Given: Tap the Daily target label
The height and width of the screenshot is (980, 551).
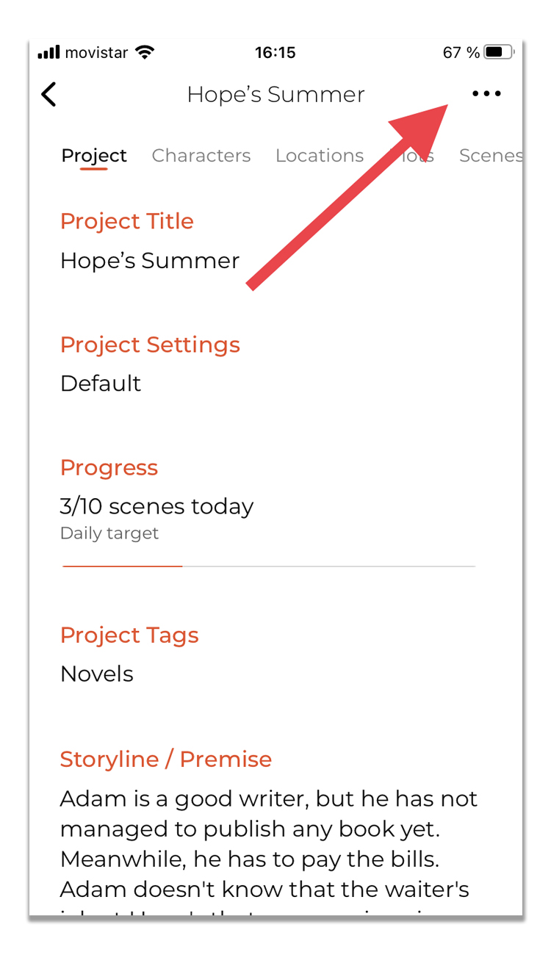Looking at the screenshot, I should click(x=109, y=533).
